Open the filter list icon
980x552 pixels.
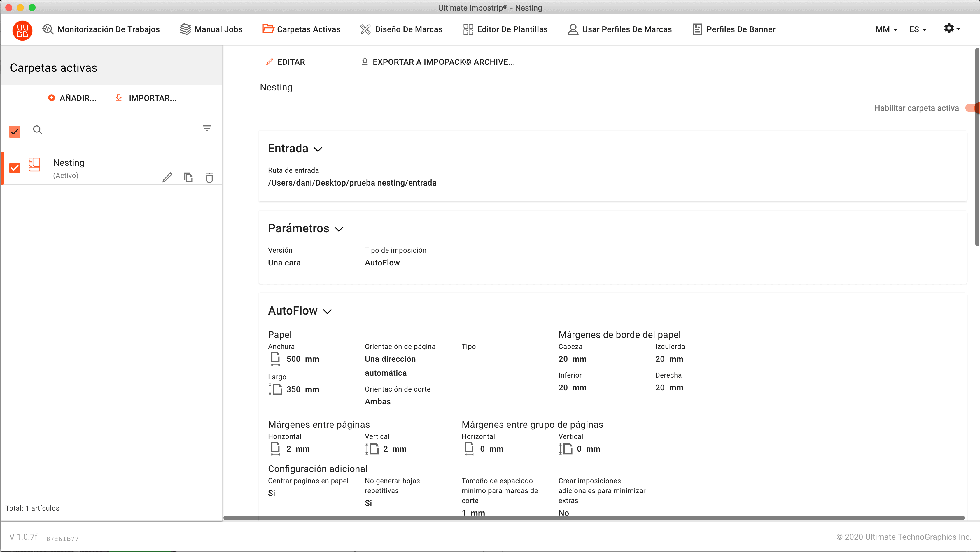pos(207,129)
